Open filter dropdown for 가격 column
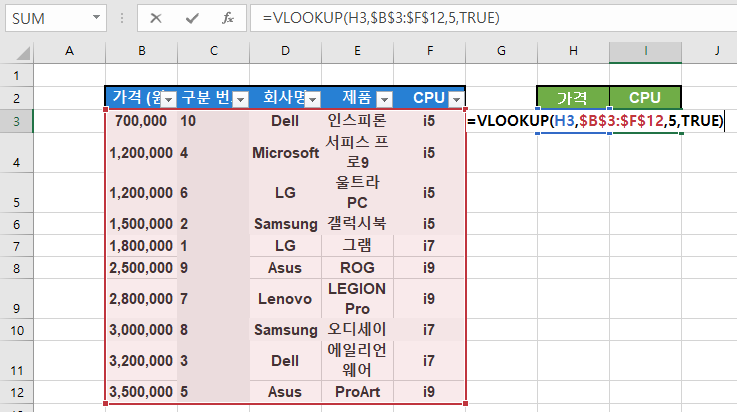 click(168, 99)
